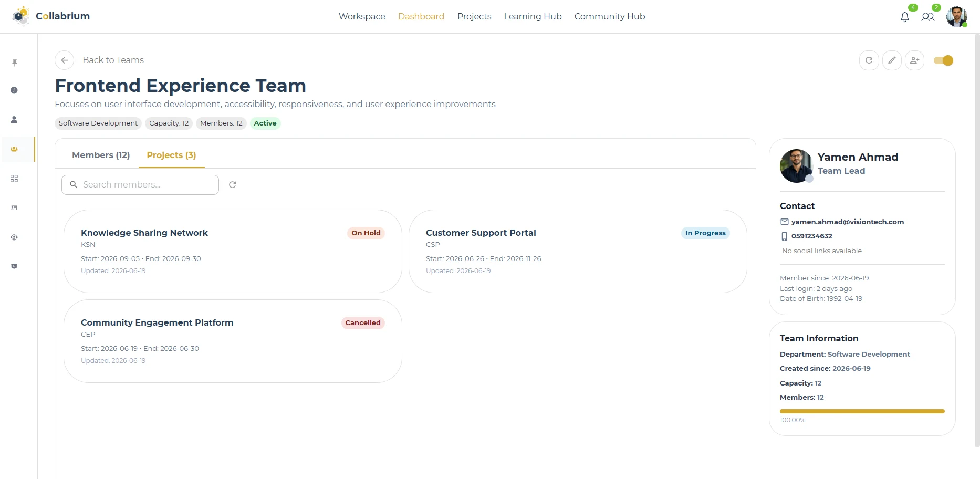This screenshot has width=980, height=479.
Task: Refresh the team page with the top-right reload icon
Action: 869,60
